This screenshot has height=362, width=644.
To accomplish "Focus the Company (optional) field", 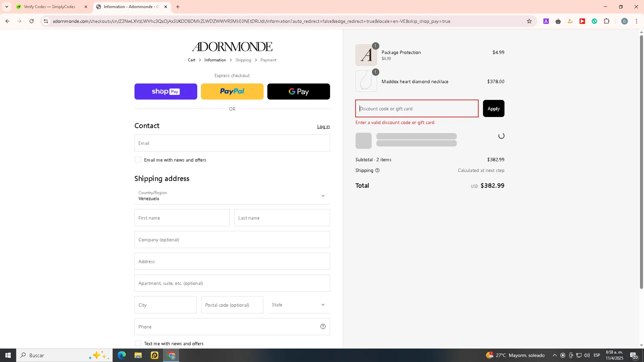I will click(232, 239).
